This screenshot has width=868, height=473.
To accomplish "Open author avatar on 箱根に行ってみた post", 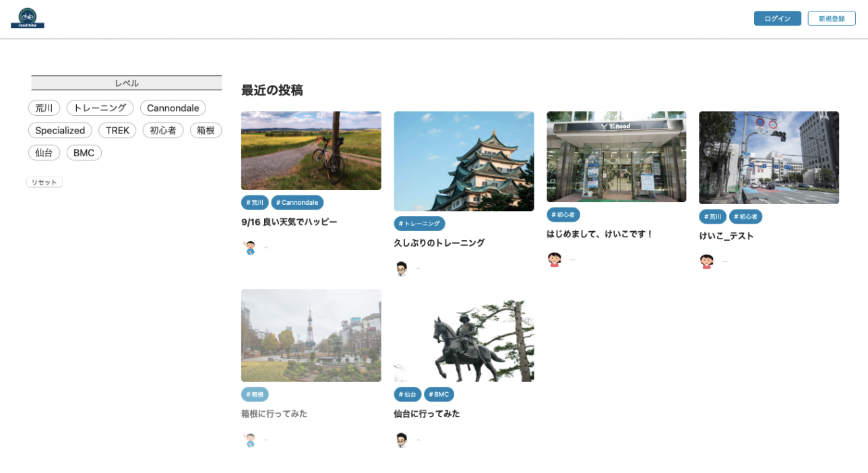I will 250,441.
